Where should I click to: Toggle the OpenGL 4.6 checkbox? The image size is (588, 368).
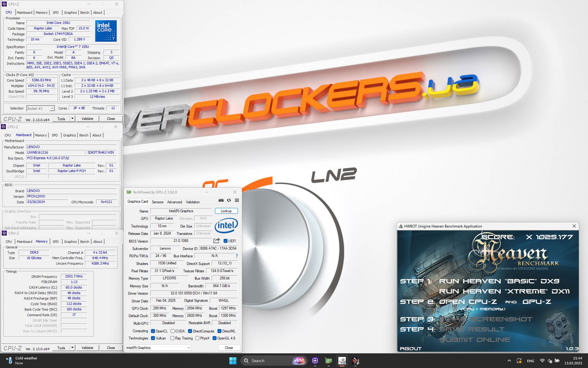(x=214, y=338)
